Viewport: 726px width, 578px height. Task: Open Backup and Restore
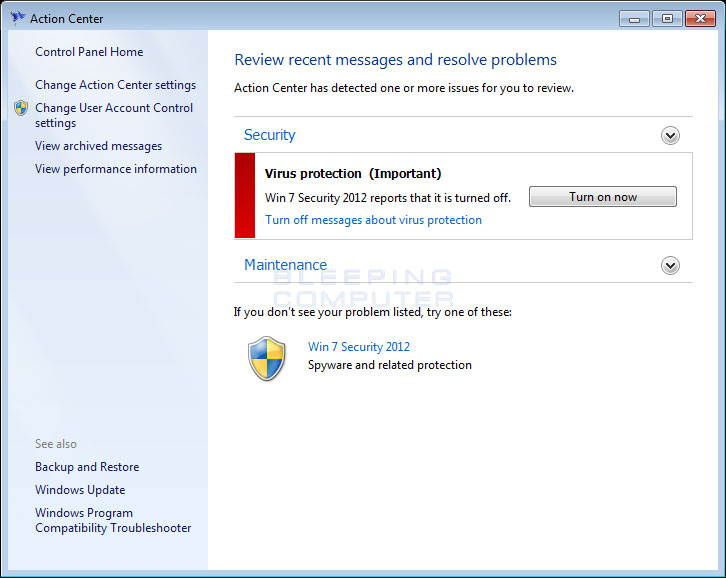pyautogui.click(x=87, y=467)
